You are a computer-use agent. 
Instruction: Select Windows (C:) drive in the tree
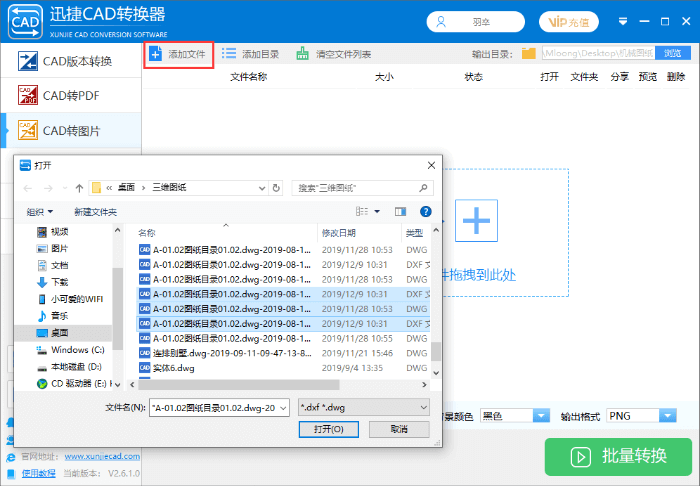78,350
